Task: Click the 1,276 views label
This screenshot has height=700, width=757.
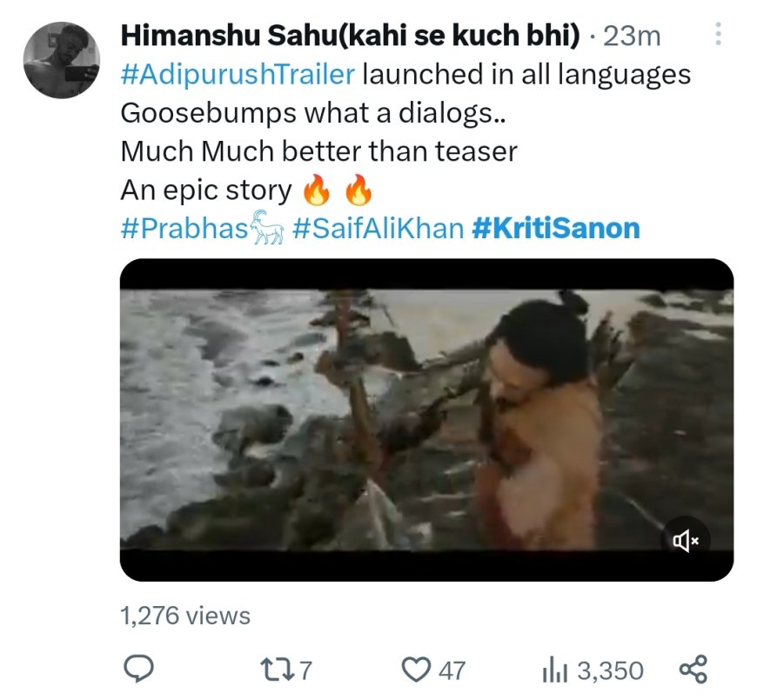Action: click(185, 616)
